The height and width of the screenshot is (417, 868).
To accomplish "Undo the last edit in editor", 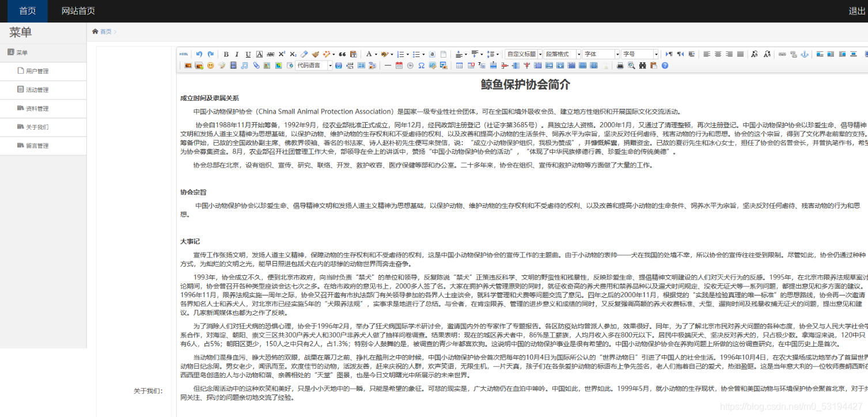I will click(x=199, y=54).
